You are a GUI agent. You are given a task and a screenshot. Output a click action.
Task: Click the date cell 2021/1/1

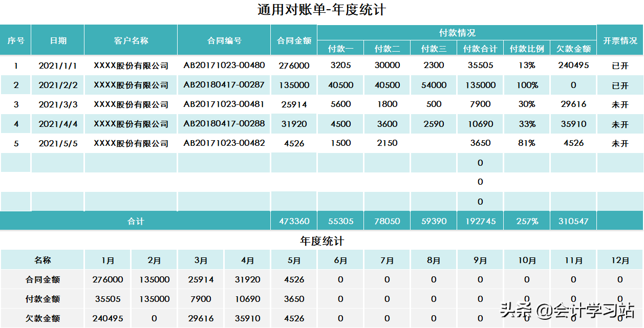click(58, 65)
